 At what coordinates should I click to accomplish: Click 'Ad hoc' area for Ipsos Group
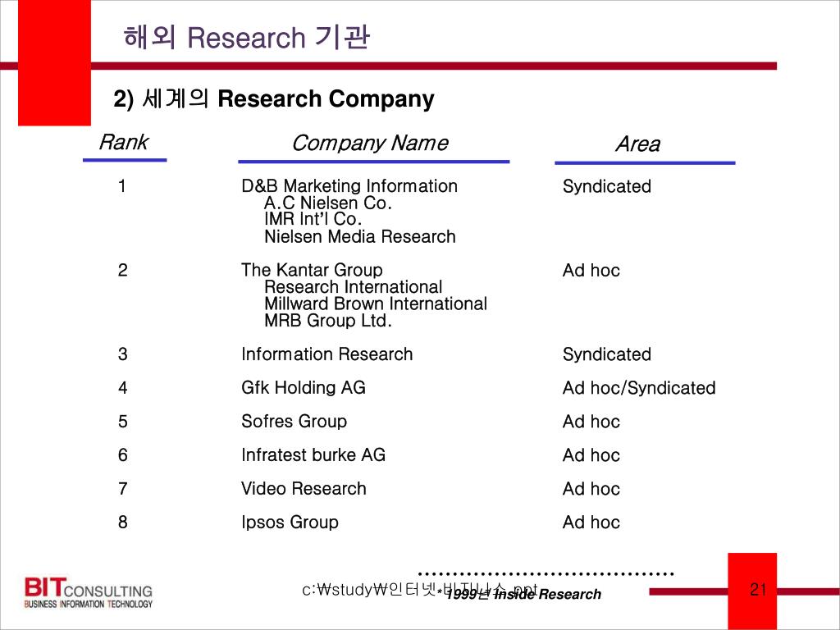coord(591,523)
